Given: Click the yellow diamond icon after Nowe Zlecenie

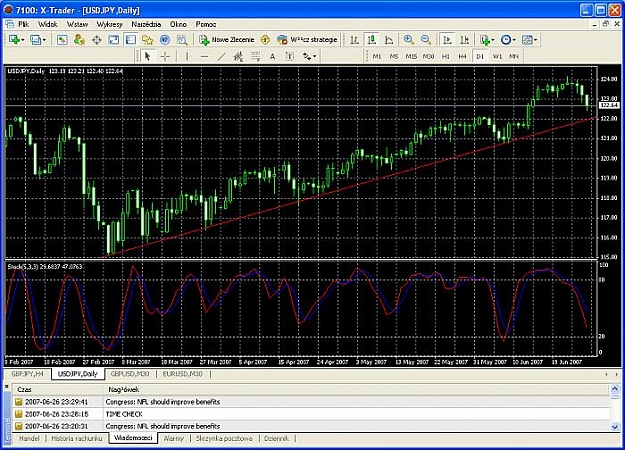Looking at the screenshot, I should [265, 40].
